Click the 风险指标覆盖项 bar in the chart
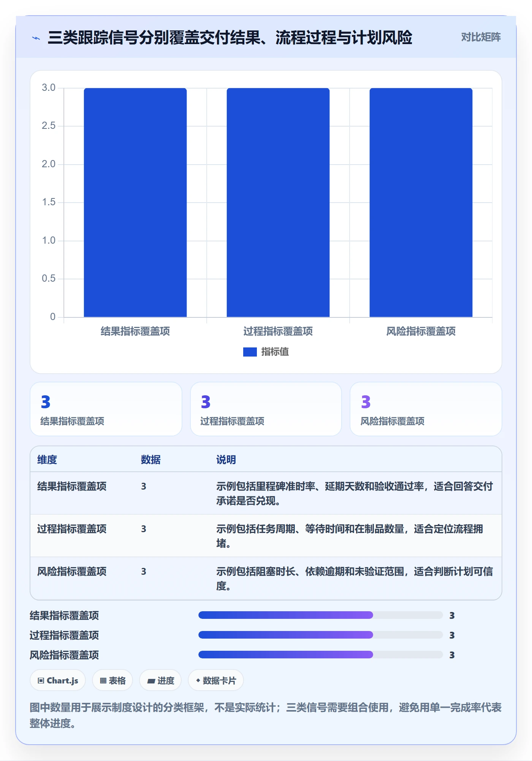 421,203
